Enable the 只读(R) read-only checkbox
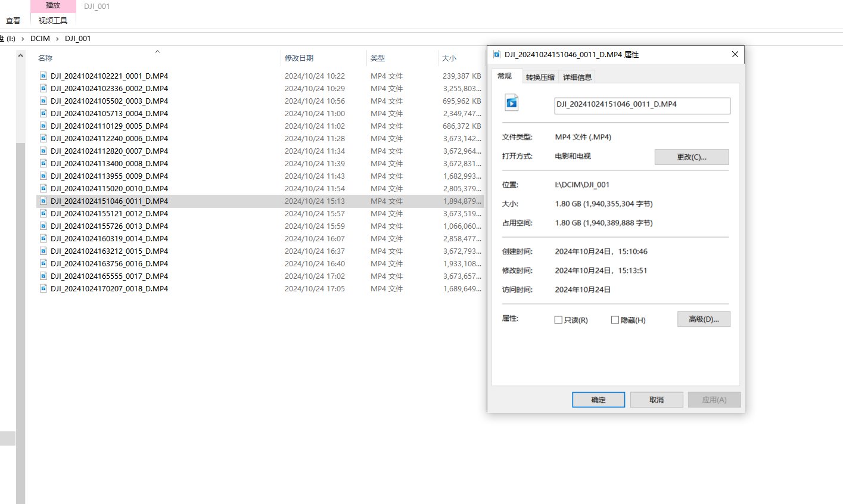 [558, 320]
